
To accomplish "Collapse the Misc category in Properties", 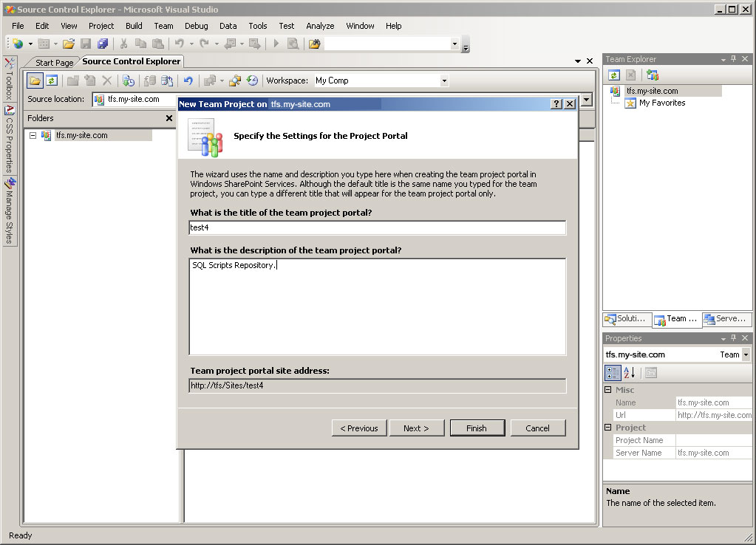I will [x=608, y=390].
